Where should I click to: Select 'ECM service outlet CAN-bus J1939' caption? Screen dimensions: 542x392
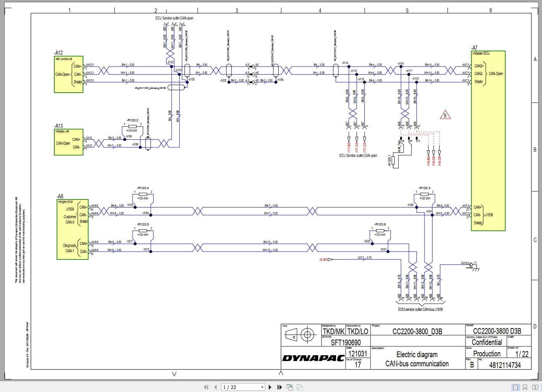tap(420, 309)
